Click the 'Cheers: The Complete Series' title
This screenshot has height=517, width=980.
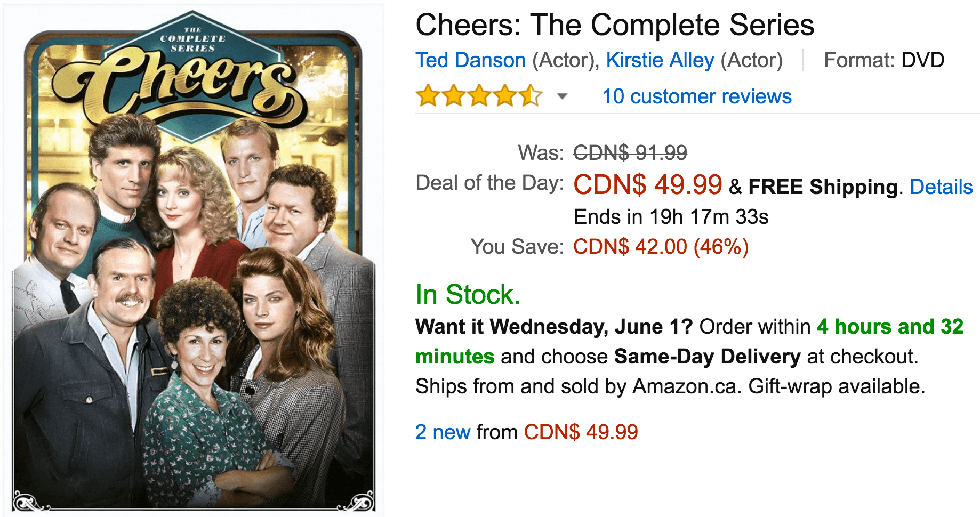[x=615, y=25]
